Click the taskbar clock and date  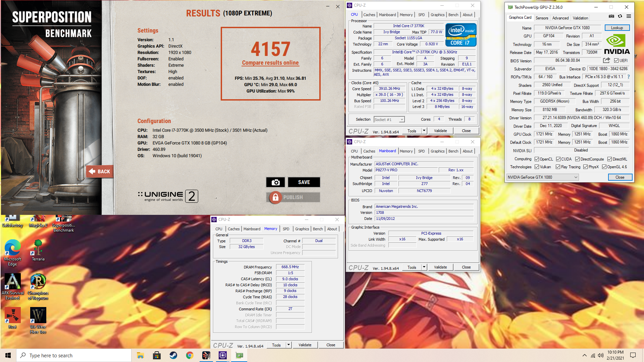[615, 355]
